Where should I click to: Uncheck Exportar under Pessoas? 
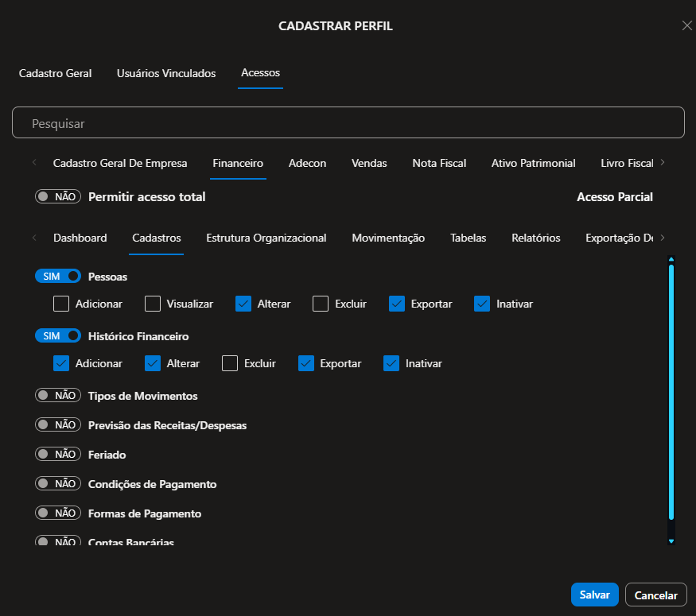pyautogui.click(x=397, y=304)
